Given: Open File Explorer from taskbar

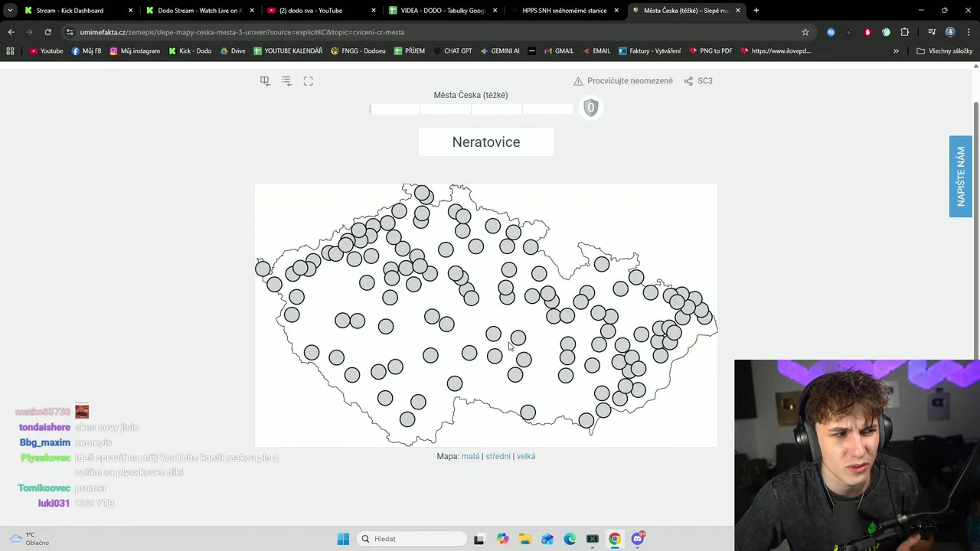Looking at the screenshot, I should pos(524,539).
